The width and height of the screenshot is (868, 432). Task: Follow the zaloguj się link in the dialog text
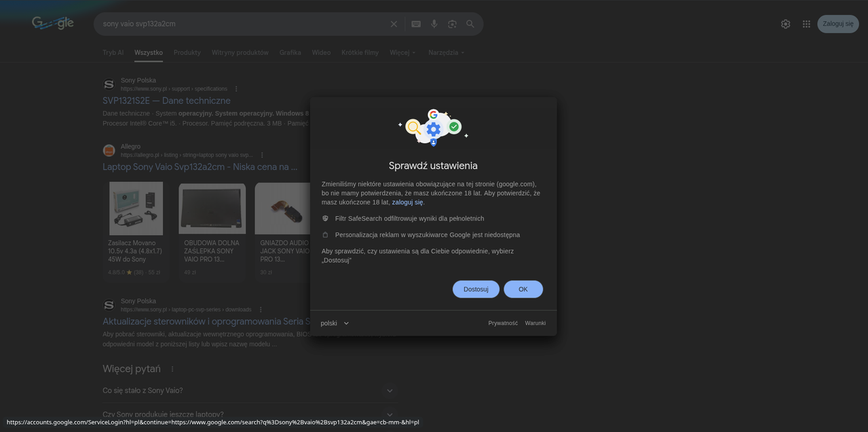coord(407,202)
